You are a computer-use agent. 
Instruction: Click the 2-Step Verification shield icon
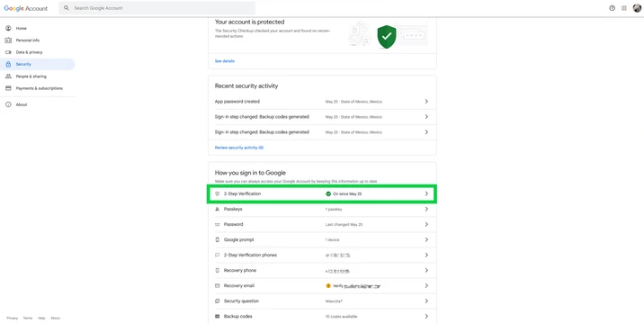pyautogui.click(x=218, y=193)
